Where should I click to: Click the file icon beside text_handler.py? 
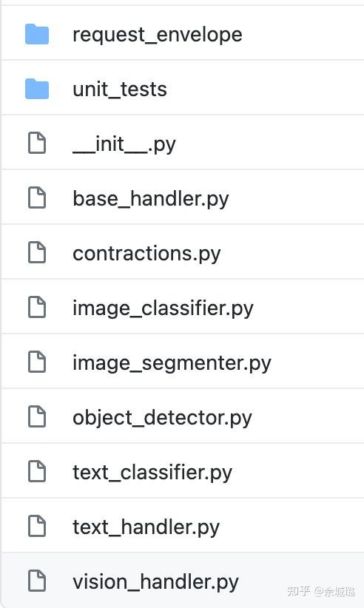pyautogui.click(x=37, y=526)
